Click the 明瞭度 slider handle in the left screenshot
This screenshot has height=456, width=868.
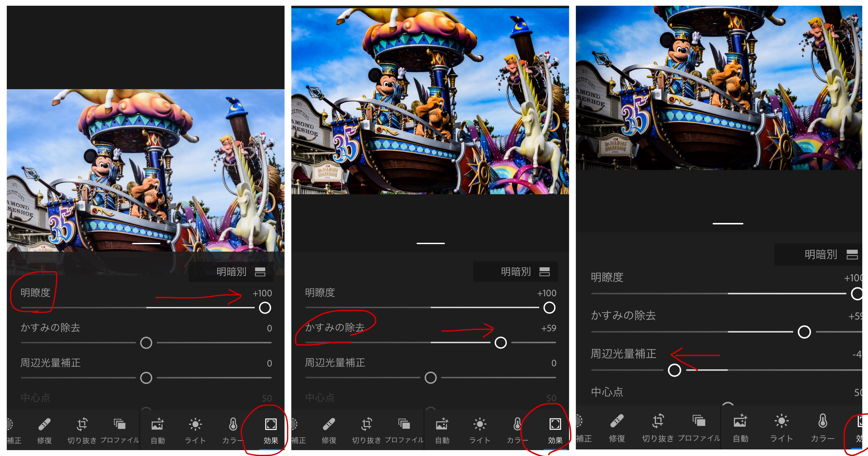pos(265,308)
